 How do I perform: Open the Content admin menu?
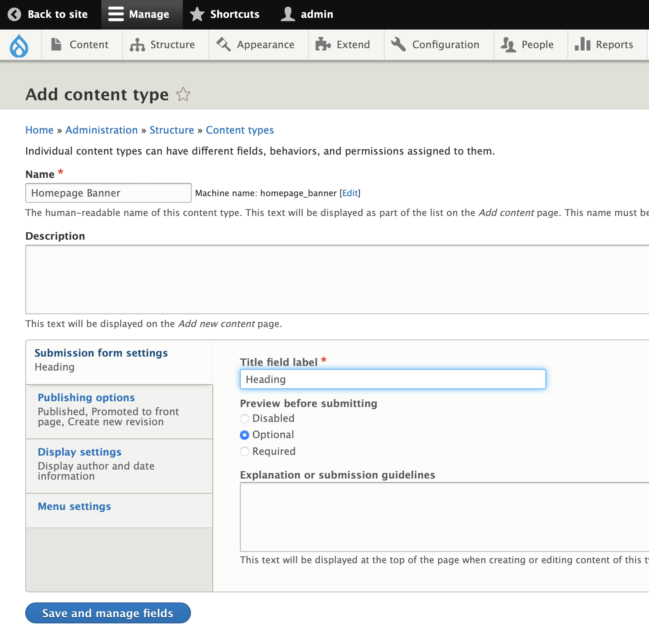pyautogui.click(x=82, y=45)
